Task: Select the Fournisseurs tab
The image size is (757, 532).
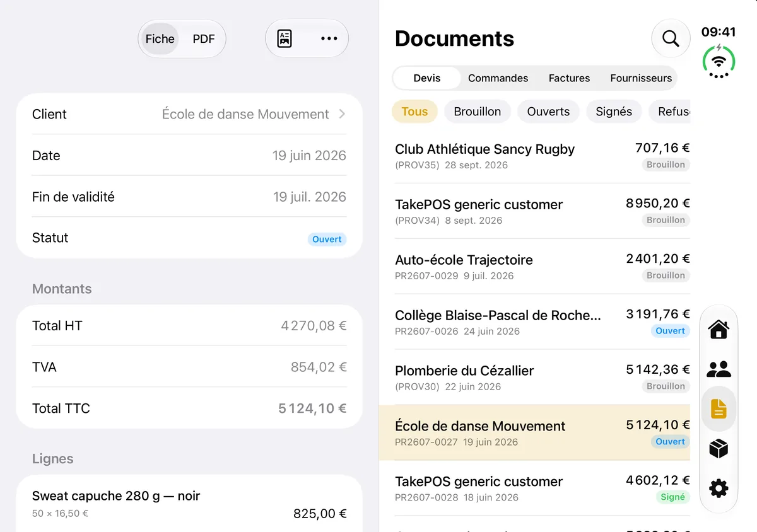Action: click(x=641, y=78)
